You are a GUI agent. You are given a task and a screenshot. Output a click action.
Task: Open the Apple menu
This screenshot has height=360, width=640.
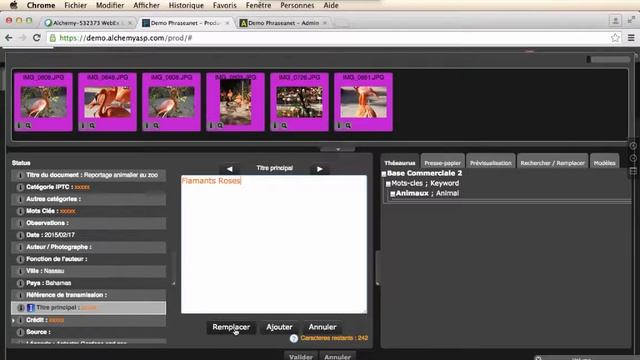click(x=13, y=5)
